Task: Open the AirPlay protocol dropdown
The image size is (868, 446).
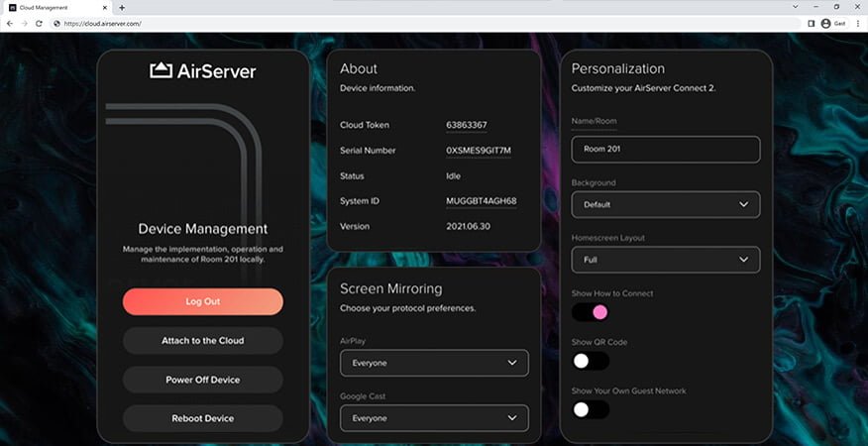Action: [x=434, y=363]
